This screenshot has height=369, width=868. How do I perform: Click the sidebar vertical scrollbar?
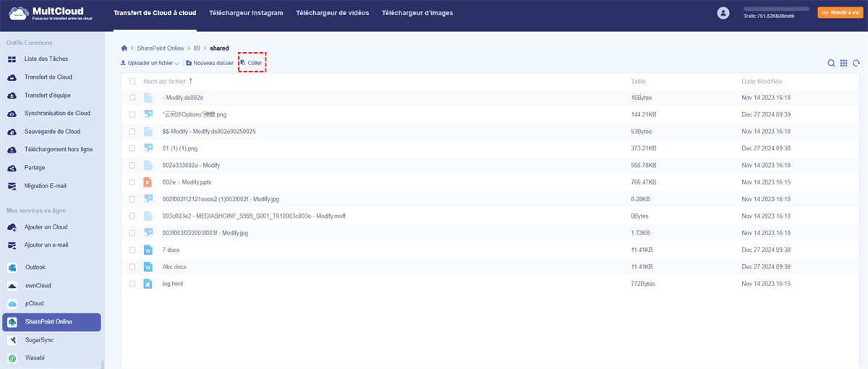103,365
